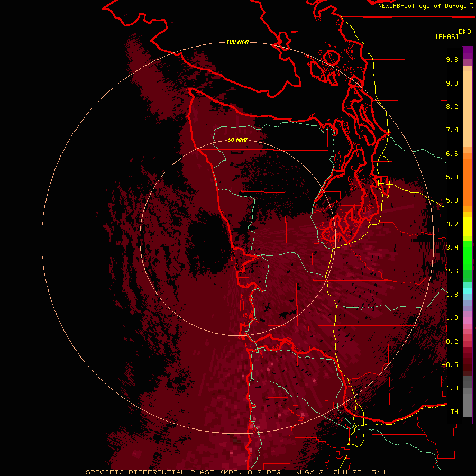Click the 9.0 value on color scale
Screen dimensions: 476x476
[x=452, y=83]
